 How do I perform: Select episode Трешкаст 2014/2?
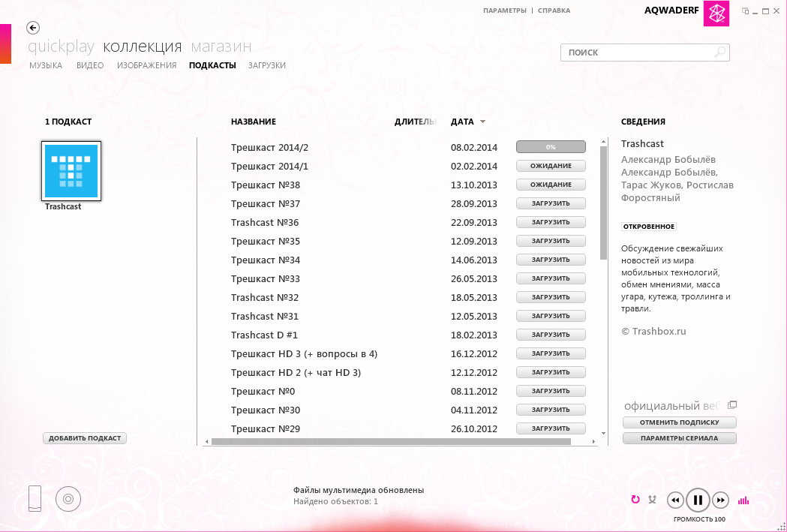pos(269,148)
